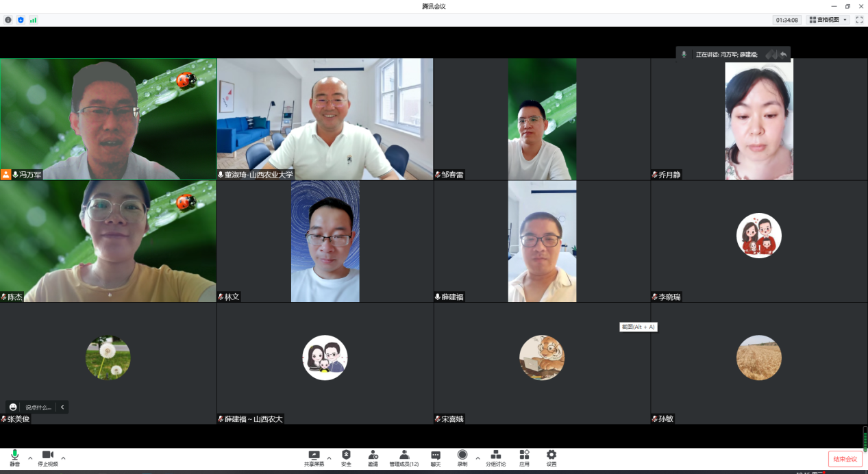Screen dimensions: 868x474
Task: Click the 共享屏幕 share screen button
Action: 314,457
